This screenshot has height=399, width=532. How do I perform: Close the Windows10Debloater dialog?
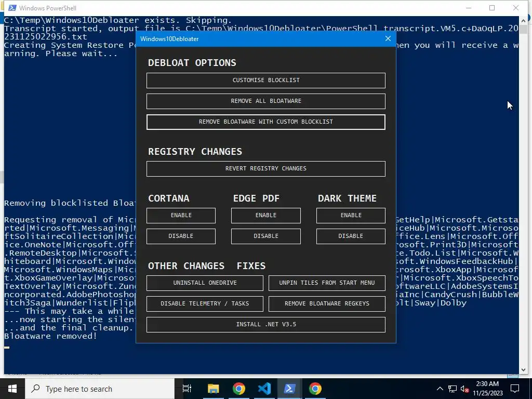point(388,38)
